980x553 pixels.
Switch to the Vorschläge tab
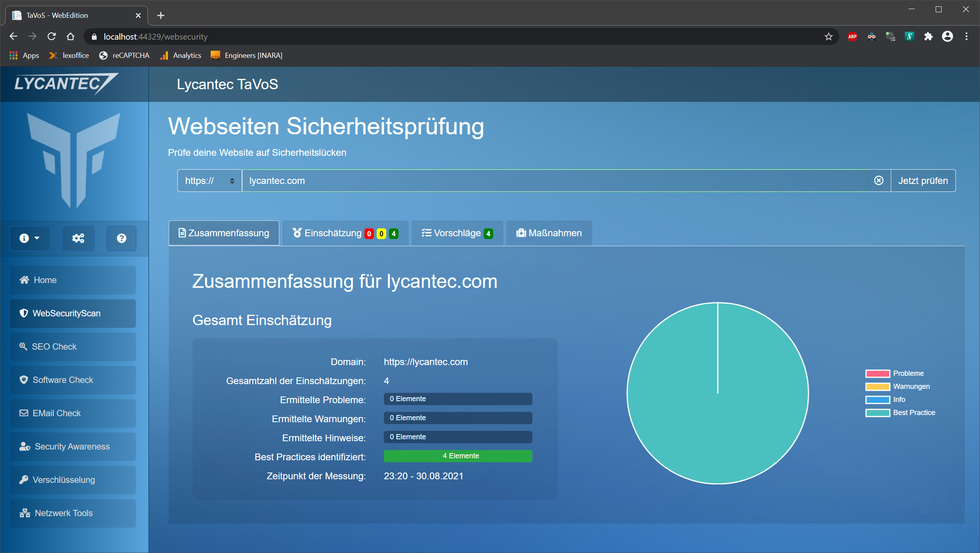457,233
